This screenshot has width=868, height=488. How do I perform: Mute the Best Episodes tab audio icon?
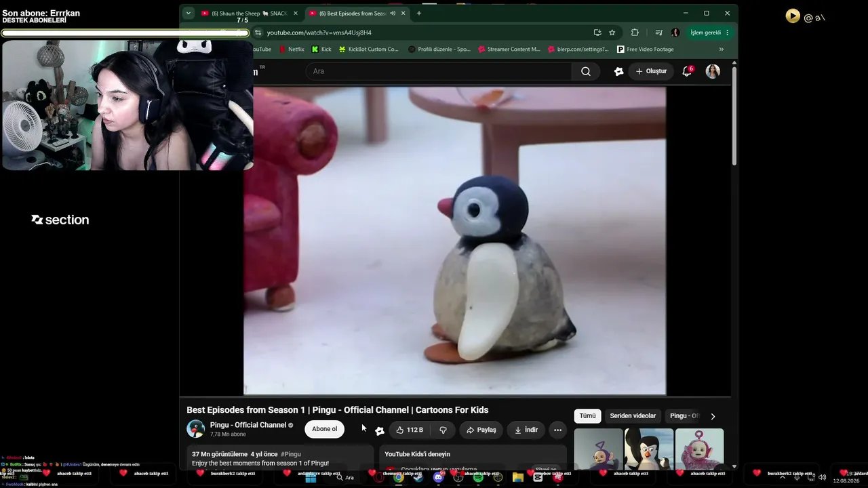393,13
